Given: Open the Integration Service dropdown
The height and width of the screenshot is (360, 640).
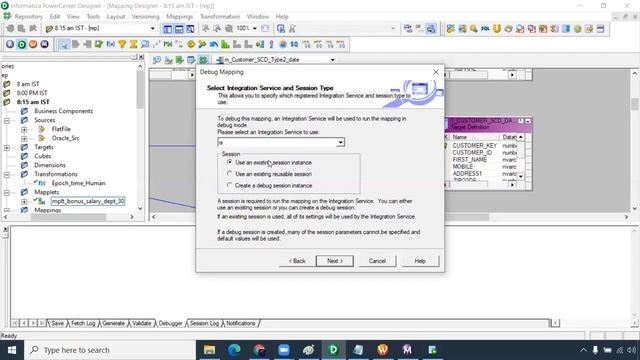Looking at the screenshot, I should coord(340,142).
